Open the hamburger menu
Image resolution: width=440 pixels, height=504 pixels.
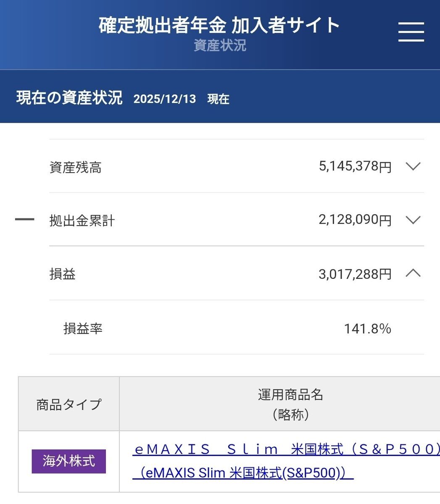click(411, 31)
